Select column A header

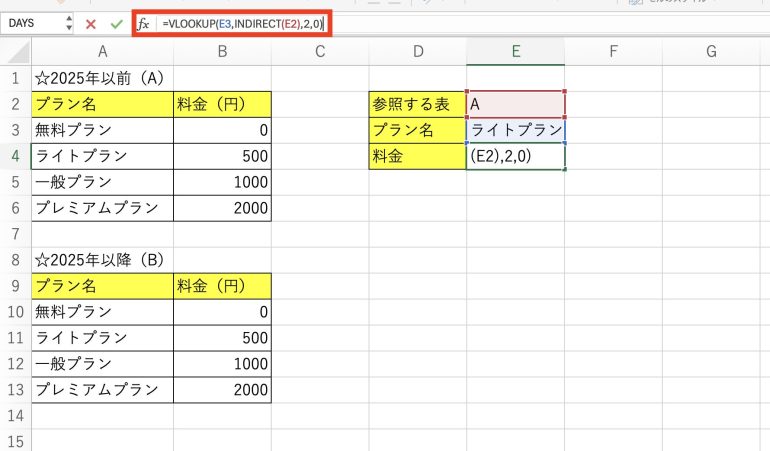pyautogui.click(x=102, y=52)
